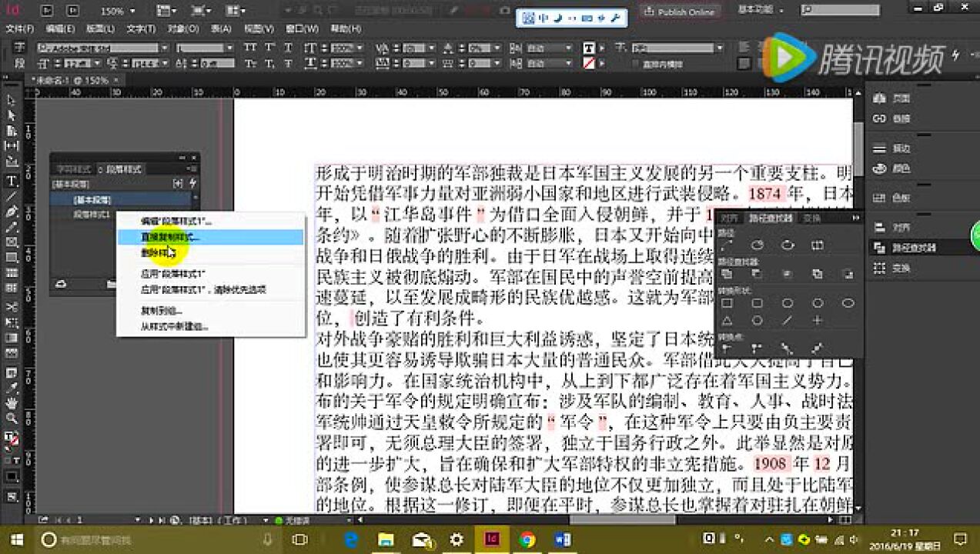Viewport: 980px width, 554px height.
Task: Click the 变换 (Transform) panel icon
Action: coord(880,266)
